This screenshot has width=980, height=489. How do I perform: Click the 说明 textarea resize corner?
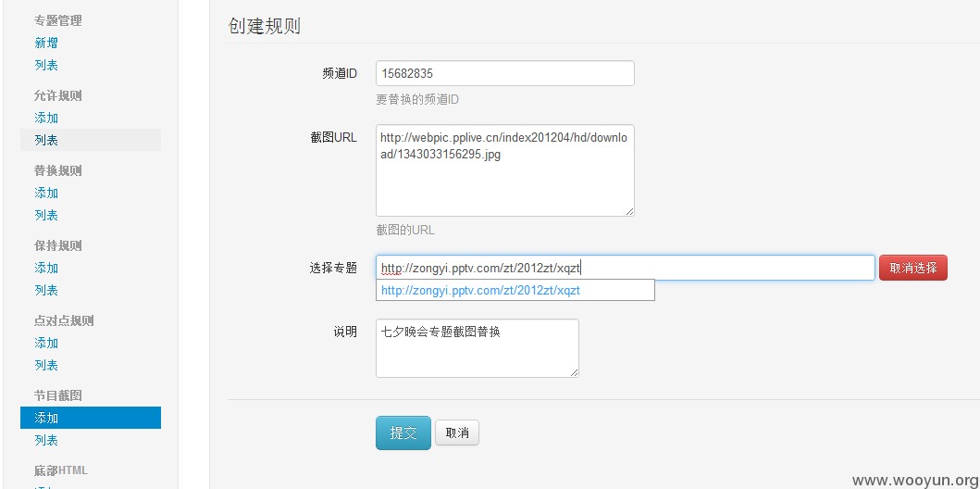574,372
